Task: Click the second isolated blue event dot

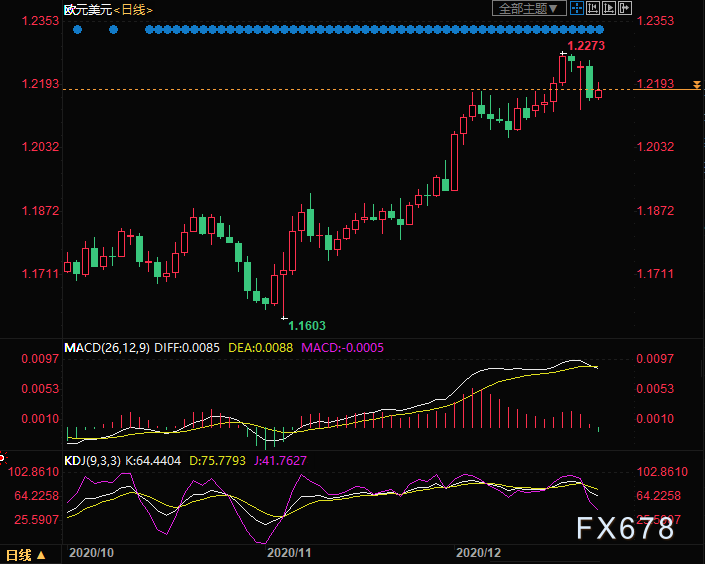Action: pyautogui.click(x=113, y=29)
